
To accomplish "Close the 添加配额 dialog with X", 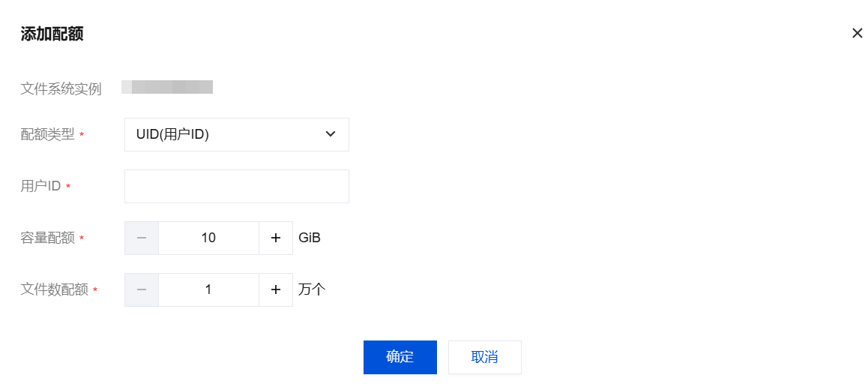I will (x=857, y=33).
